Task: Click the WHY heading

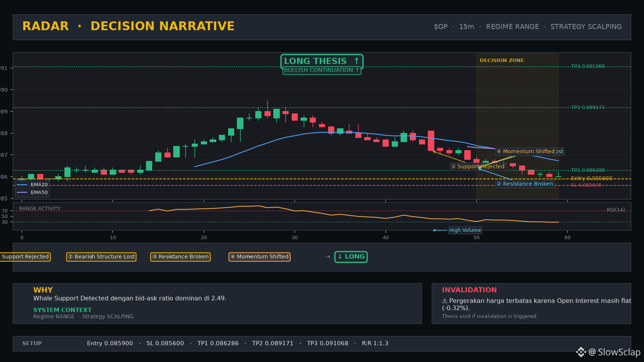Action: pyautogui.click(x=43, y=290)
